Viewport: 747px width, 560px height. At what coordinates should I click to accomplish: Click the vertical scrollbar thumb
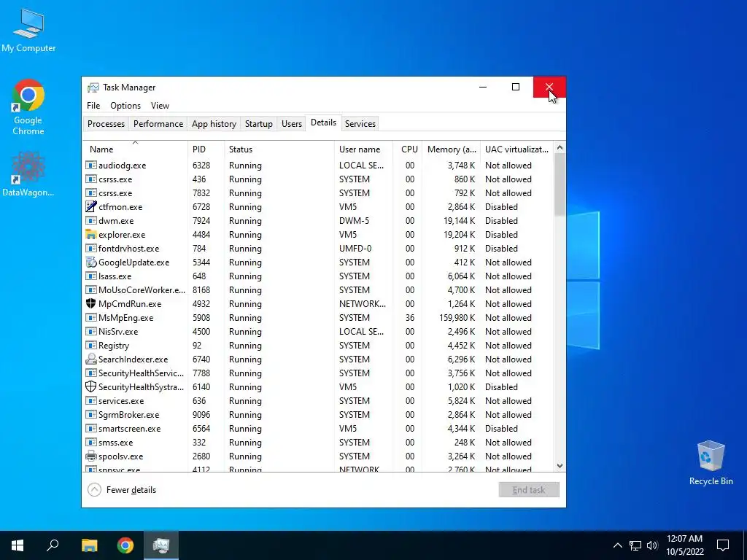(x=560, y=184)
